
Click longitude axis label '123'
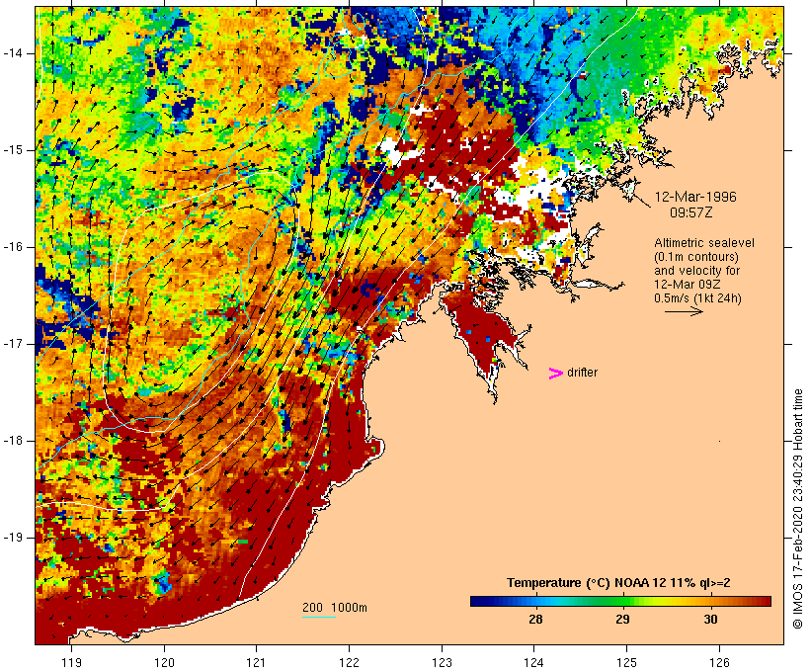point(442,662)
